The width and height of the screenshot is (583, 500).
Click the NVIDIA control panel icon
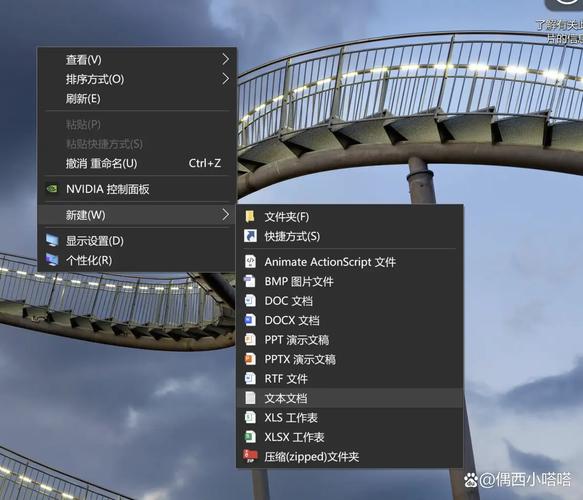coord(52,189)
